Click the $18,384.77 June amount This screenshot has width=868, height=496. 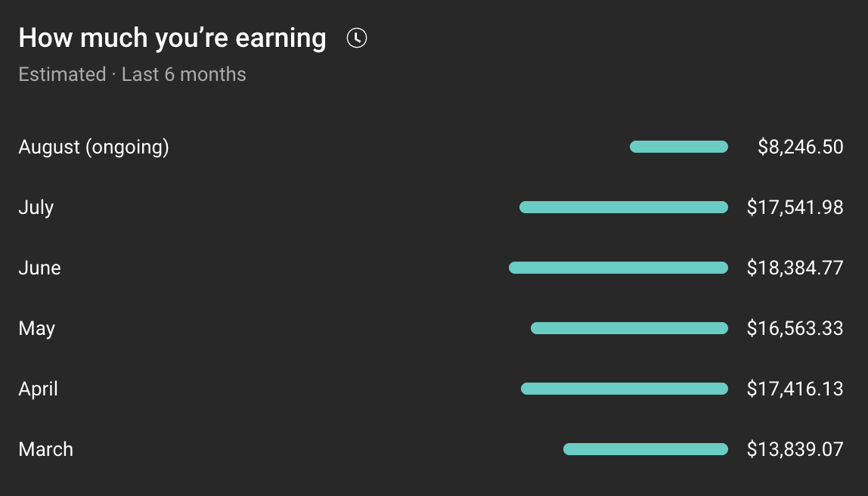click(795, 268)
